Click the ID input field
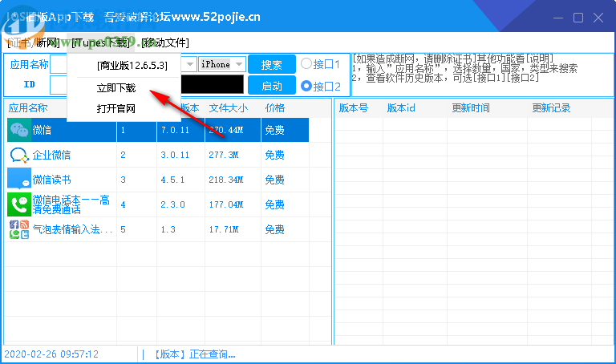Screen dimensions: 616x364 point(59,85)
